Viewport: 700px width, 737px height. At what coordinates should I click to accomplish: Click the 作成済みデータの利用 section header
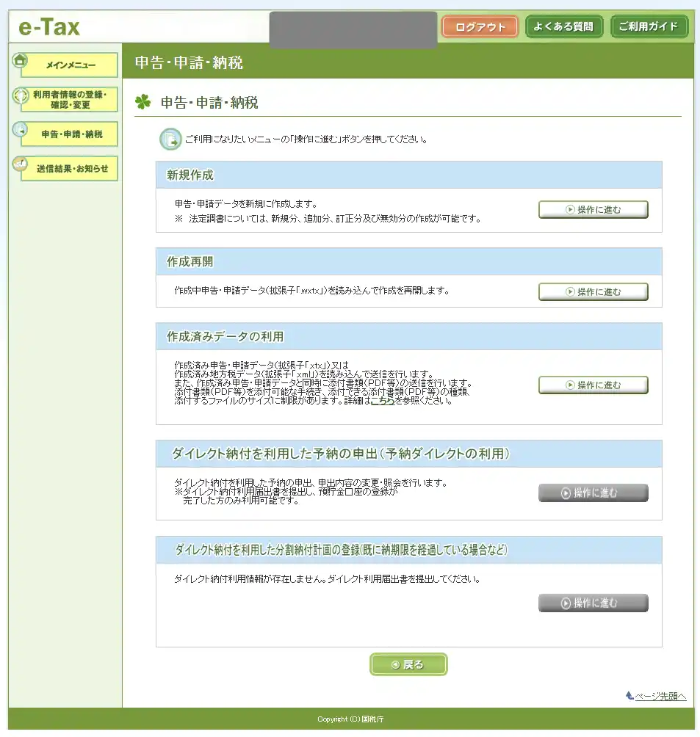point(225,337)
